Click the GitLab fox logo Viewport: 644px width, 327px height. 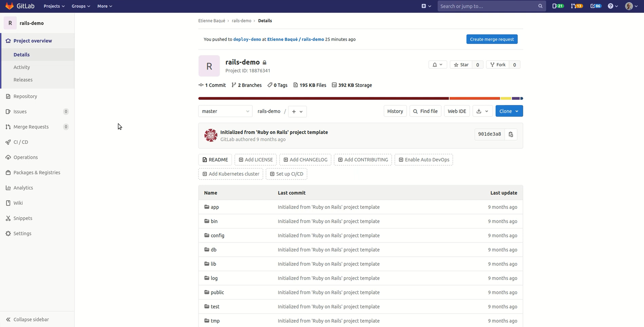coord(10,6)
